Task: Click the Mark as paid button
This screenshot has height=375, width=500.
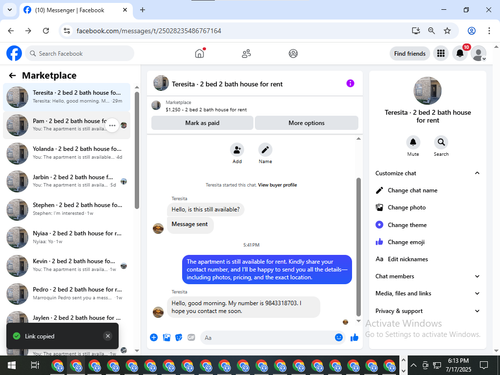Action: pos(202,123)
